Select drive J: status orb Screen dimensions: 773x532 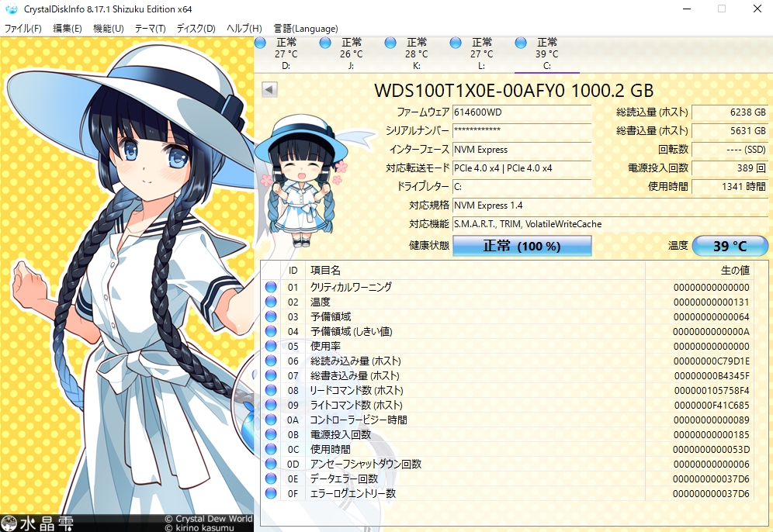(x=325, y=43)
